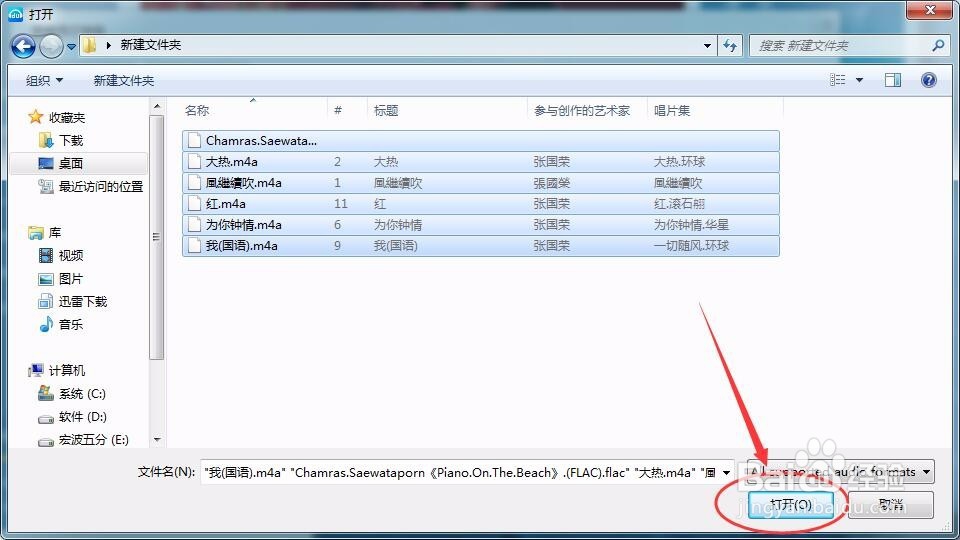Click the 视频 film icon

(x=46, y=255)
